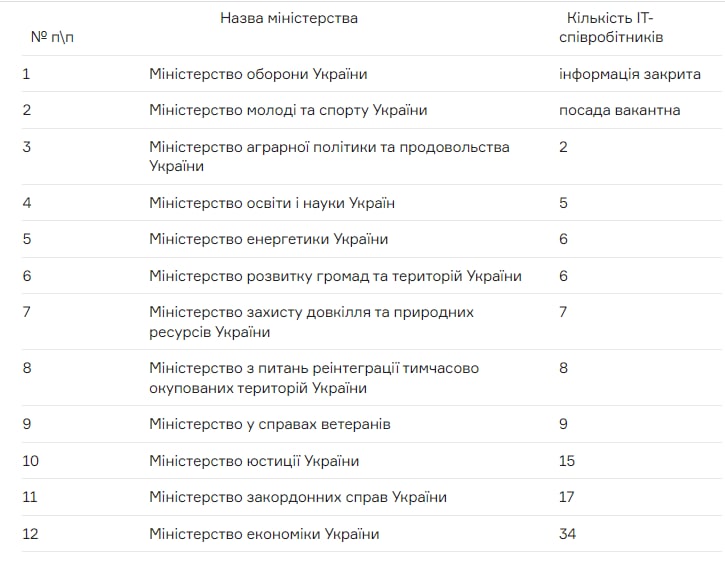Viewport: 725px width, 565px height.
Task: Click 'Міністерство освіти і науки' cell
Action: [272, 203]
